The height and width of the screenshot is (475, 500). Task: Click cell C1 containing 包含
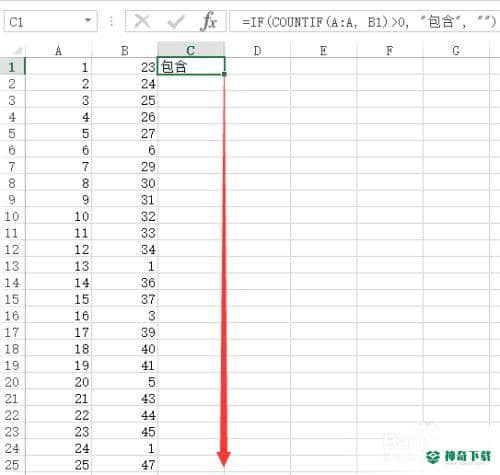tap(191, 66)
